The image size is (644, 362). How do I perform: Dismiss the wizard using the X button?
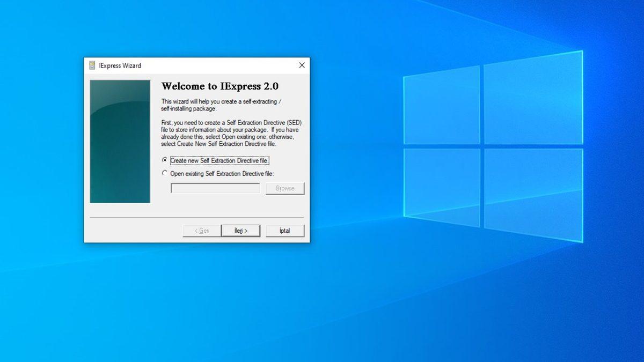[x=301, y=65]
